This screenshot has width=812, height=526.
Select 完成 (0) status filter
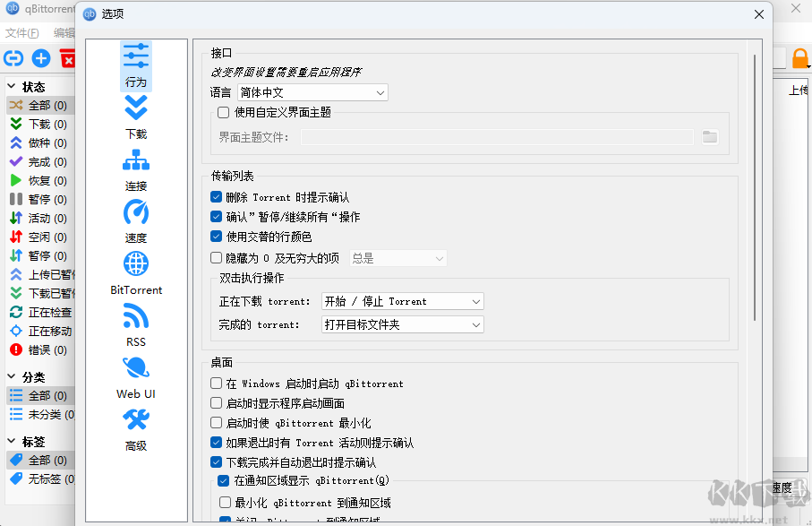40,161
